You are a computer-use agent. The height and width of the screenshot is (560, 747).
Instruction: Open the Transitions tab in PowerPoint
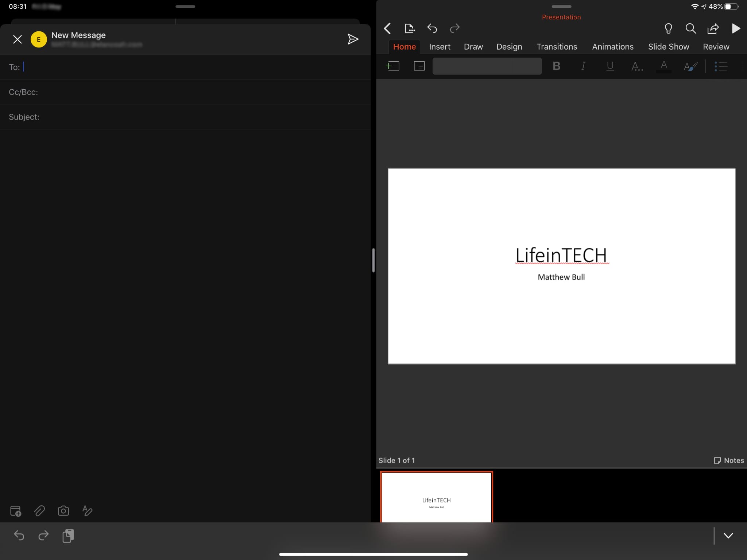(x=557, y=46)
